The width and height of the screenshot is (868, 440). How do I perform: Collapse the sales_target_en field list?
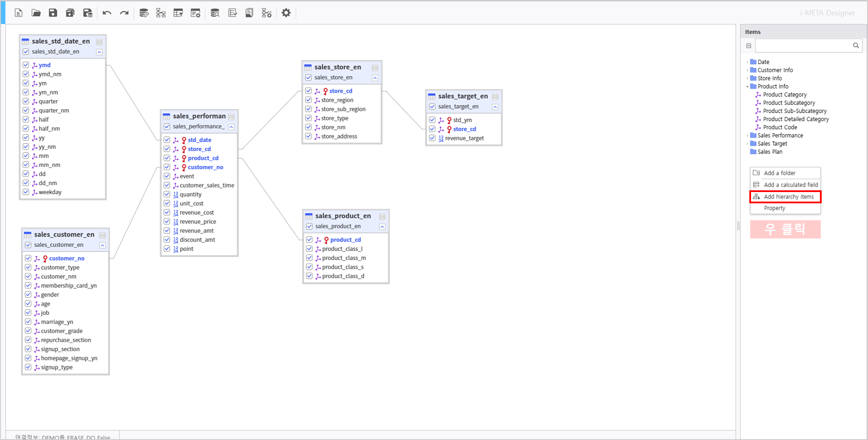coord(495,107)
